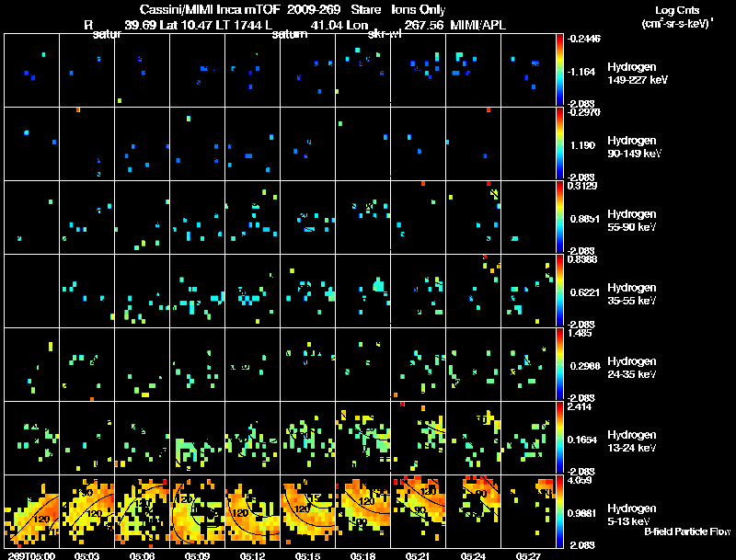Open the 5-13 keV image panel at 05:12
736x560 pixels.
[x=252, y=511]
